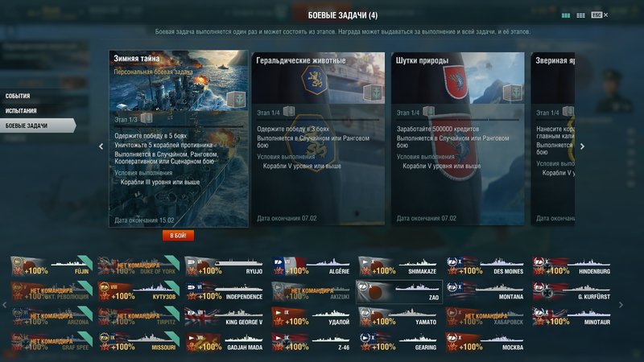Click stage progress bar on Зимняя тайна
This screenshot has height=362, width=644.
tap(179, 128)
